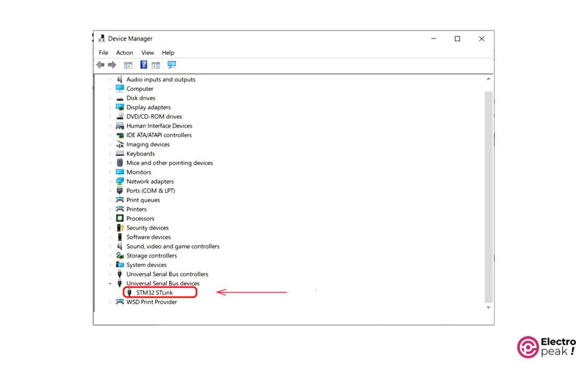588x368 pixels.
Task: Click the Ports (COM & LPT) icon
Action: (120, 191)
